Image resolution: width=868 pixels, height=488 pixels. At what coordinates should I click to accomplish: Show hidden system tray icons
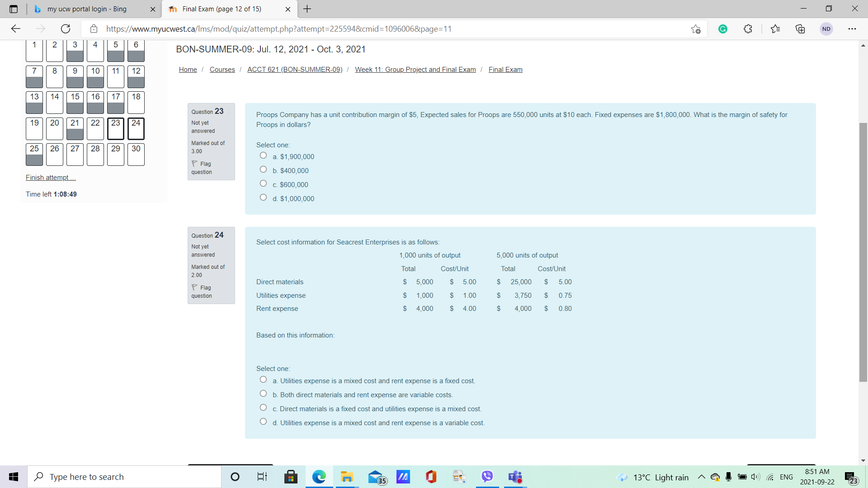[701, 477]
